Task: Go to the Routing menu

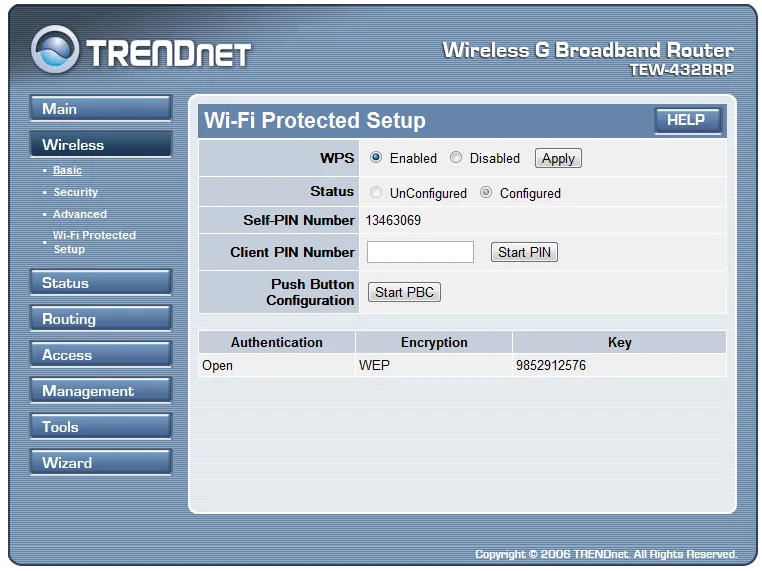Action: [x=100, y=319]
